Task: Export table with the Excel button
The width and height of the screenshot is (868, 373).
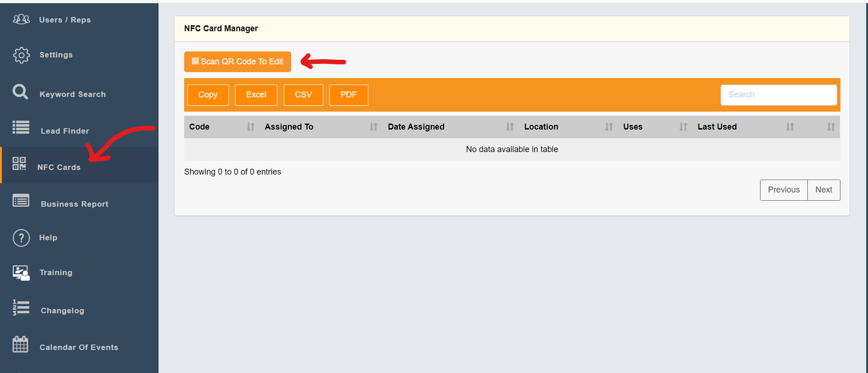Action: pyautogui.click(x=256, y=95)
